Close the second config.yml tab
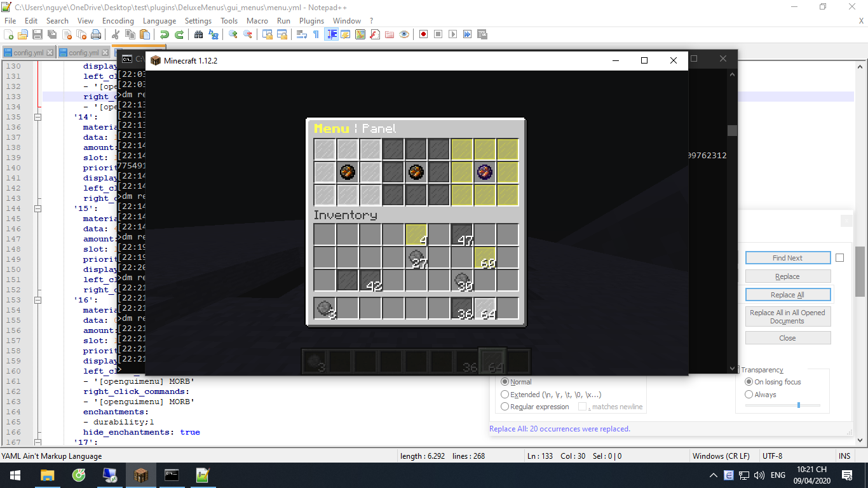868x488 pixels. pos(105,53)
